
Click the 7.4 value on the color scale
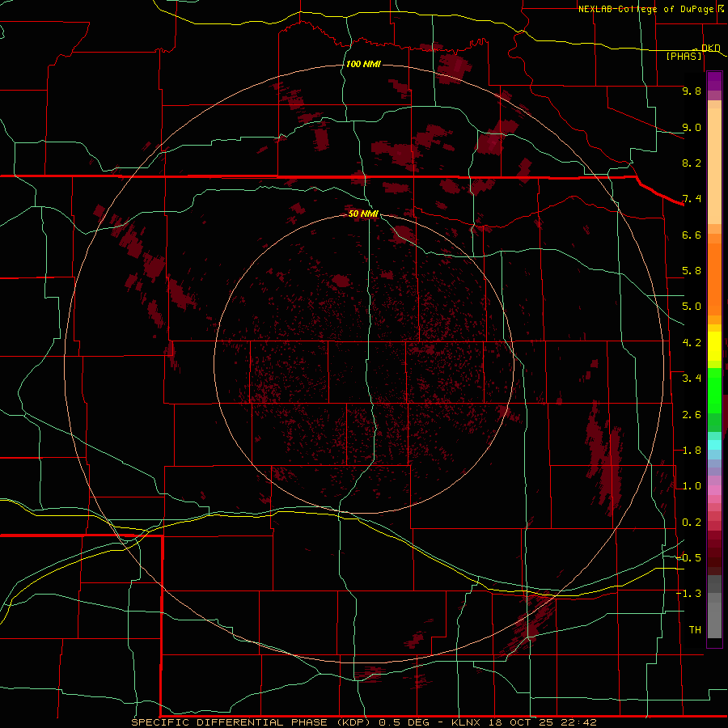coord(692,199)
